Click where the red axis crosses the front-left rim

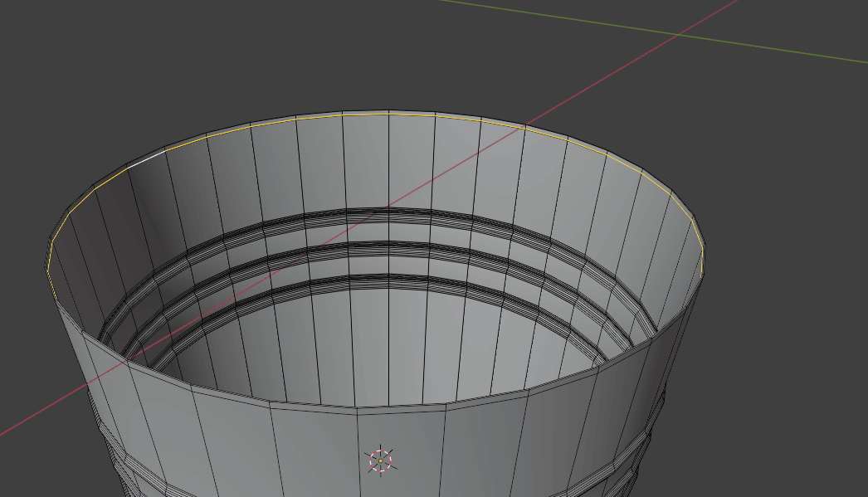click(127, 361)
